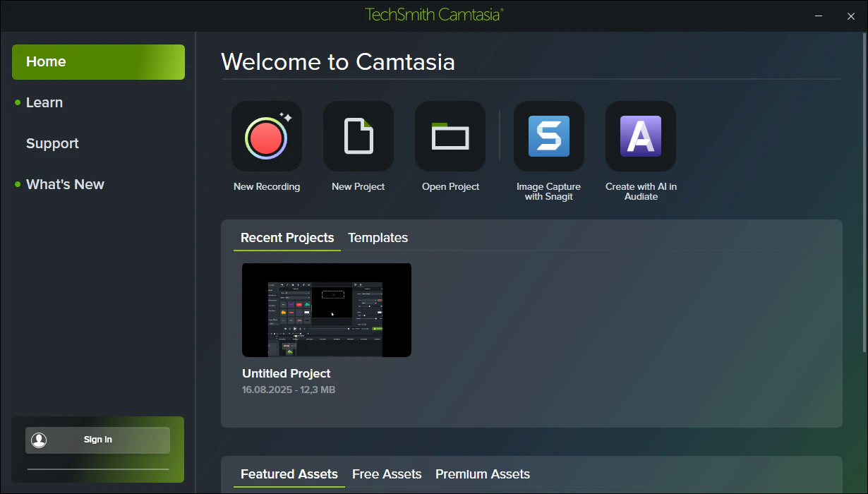The image size is (868, 494).
Task: Open the Learn section in sidebar
Action: click(x=44, y=102)
